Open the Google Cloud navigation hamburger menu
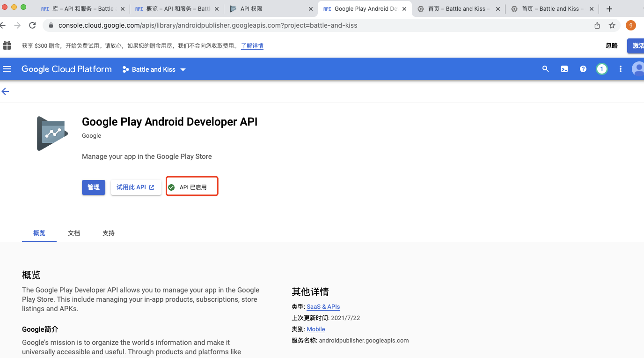644x358 pixels. 7,69
